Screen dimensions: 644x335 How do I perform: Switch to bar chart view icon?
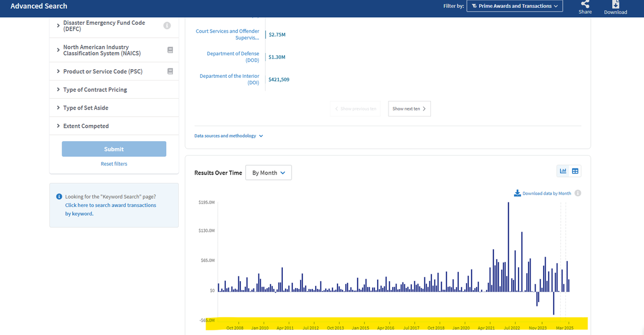click(563, 171)
